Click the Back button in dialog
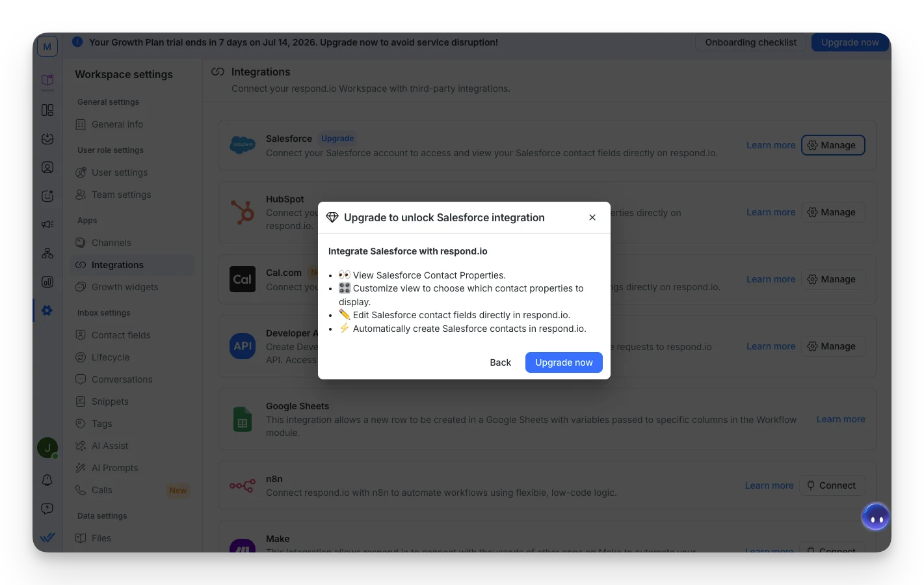This screenshot has width=924, height=585. point(501,362)
